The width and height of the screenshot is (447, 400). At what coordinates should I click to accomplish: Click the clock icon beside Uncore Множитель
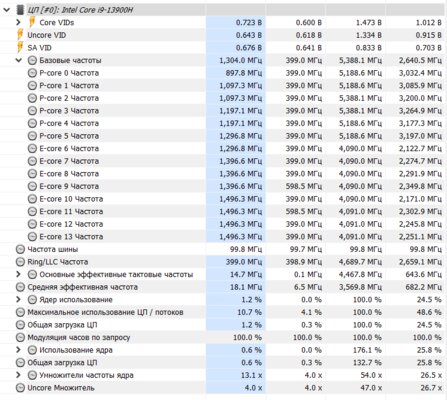tap(20, 388)
